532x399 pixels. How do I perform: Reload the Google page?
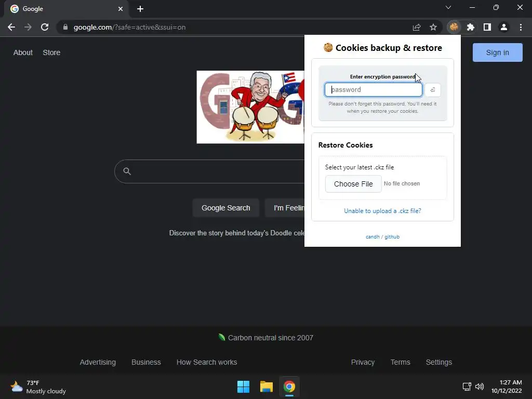tap(45, 27)
